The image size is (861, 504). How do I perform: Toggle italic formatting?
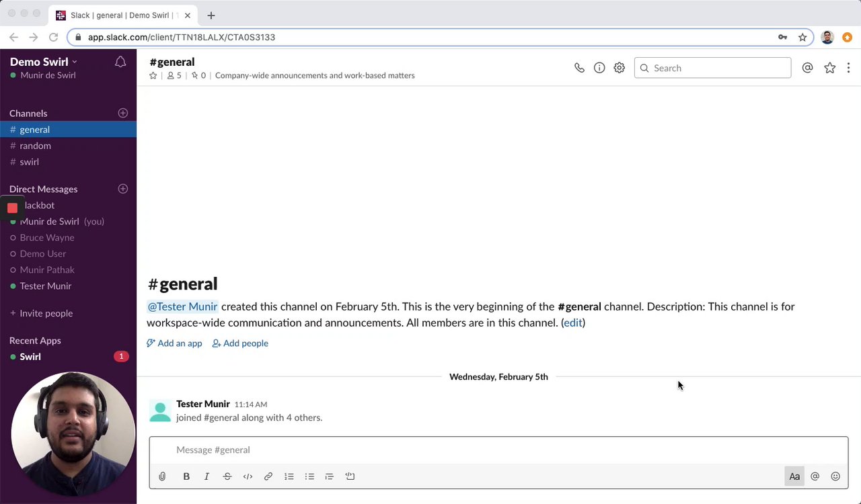point(207,476)
